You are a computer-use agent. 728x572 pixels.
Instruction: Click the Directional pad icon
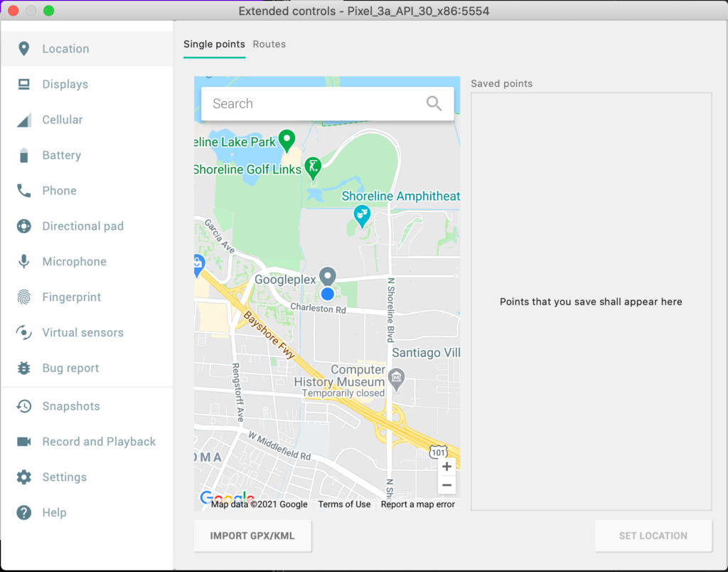pyautogui.click(x=23, y=226)
